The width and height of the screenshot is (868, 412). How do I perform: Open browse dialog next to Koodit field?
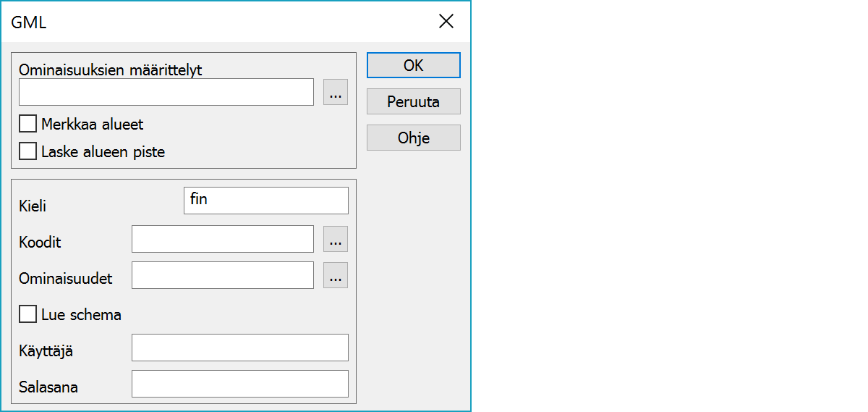tap(335, 239)
